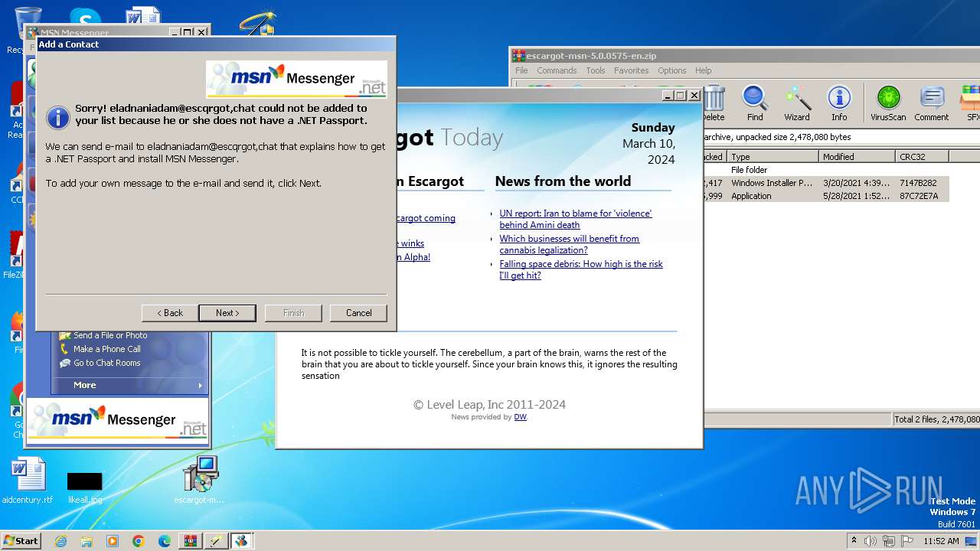Viewport: 980px width, 551px height.
Task: Open the falling space debris news link
Action: pos(581,269)
